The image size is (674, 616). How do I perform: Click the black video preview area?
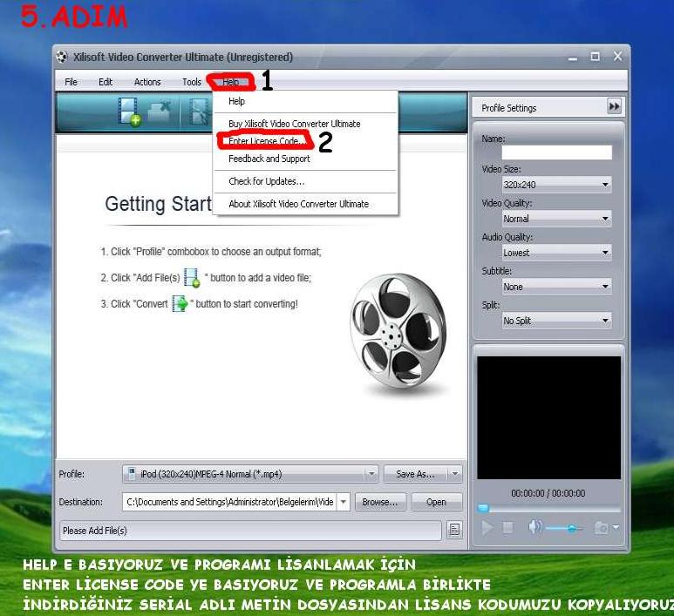pyautogui.click(x=549, y=417)
